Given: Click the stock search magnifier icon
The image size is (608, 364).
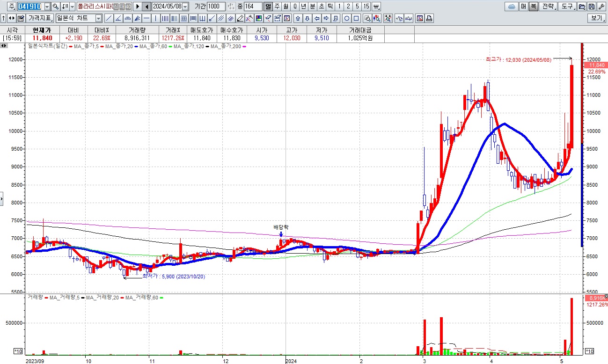Looking at the screenshot, I should click(x=55, y=7).
